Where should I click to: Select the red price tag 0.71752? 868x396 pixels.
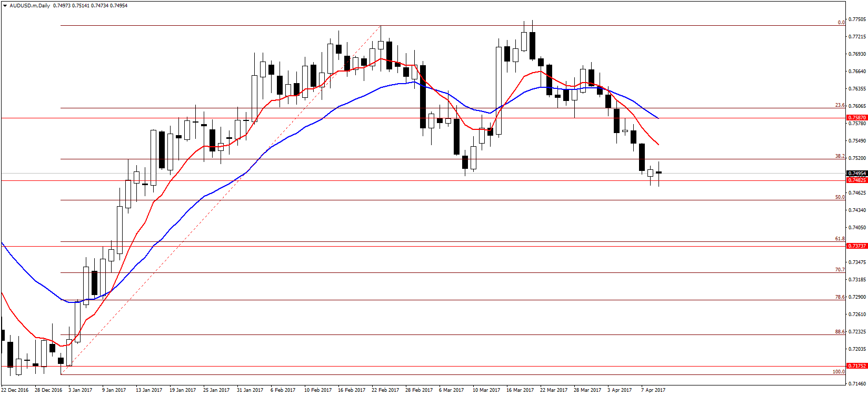(x=856, y=365)
